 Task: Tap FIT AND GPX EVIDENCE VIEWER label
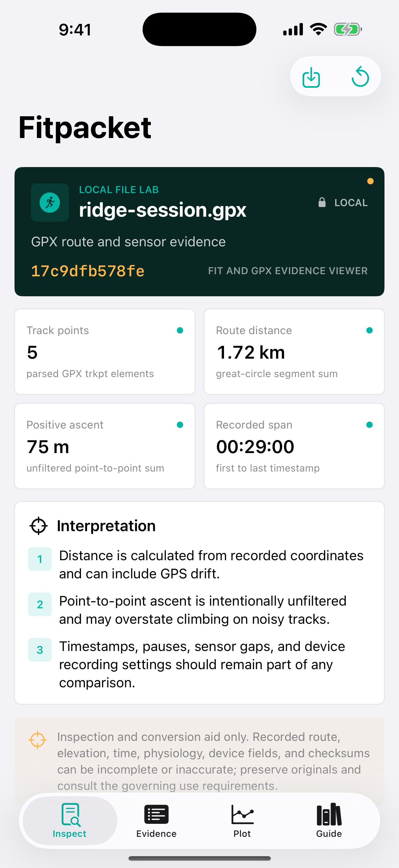(x=288, y=271)
